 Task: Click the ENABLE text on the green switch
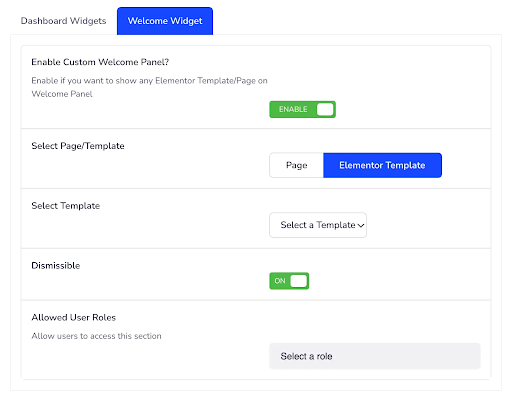tap(293, 109)
